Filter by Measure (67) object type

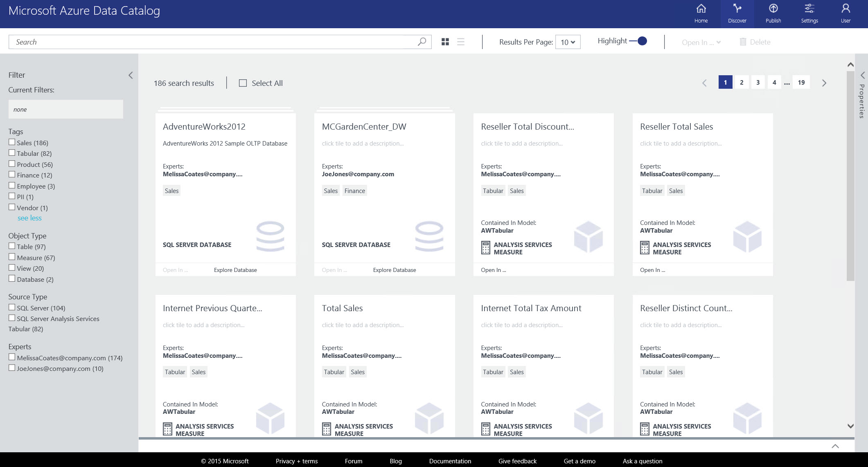[x=12, y=257]
